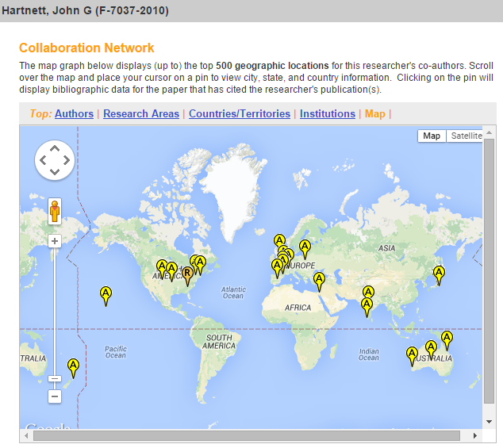The width and height of the screenshot is (503, 448).
Task: Click the pan control compass circle
Action: (x=54, y=160)
